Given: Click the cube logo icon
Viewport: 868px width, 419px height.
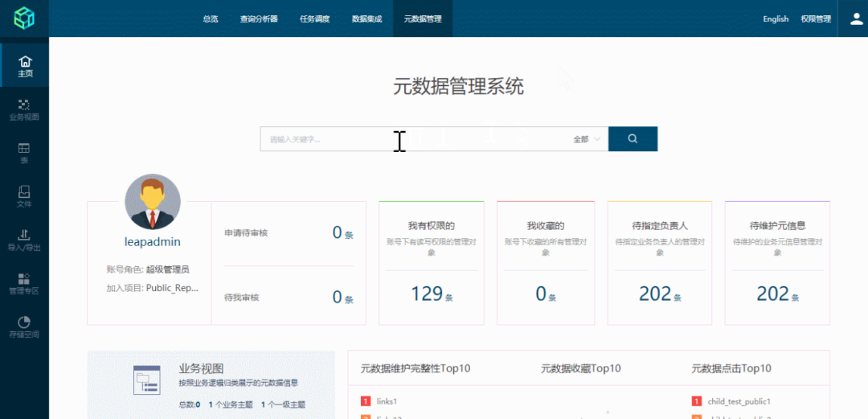Looking at the screenshot, I should click(x=24, y=18).
